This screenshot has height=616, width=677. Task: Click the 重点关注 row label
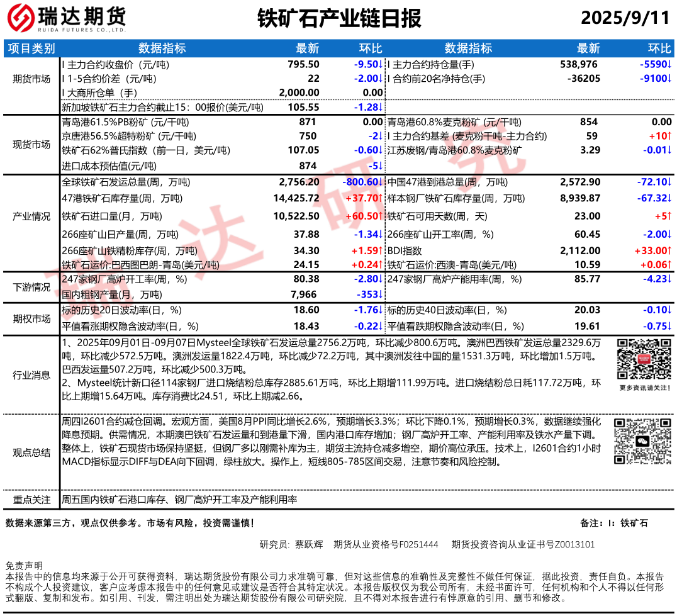click(31, 500)
